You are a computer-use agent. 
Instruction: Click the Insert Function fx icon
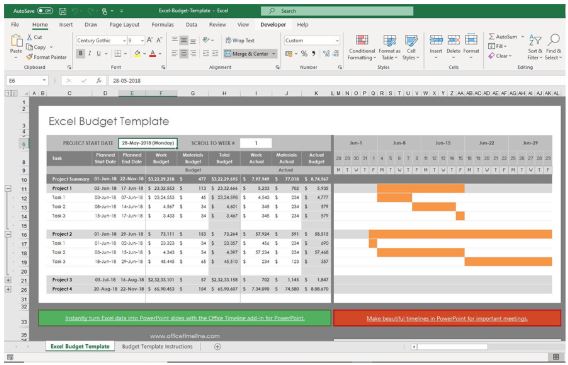[99, 80]
